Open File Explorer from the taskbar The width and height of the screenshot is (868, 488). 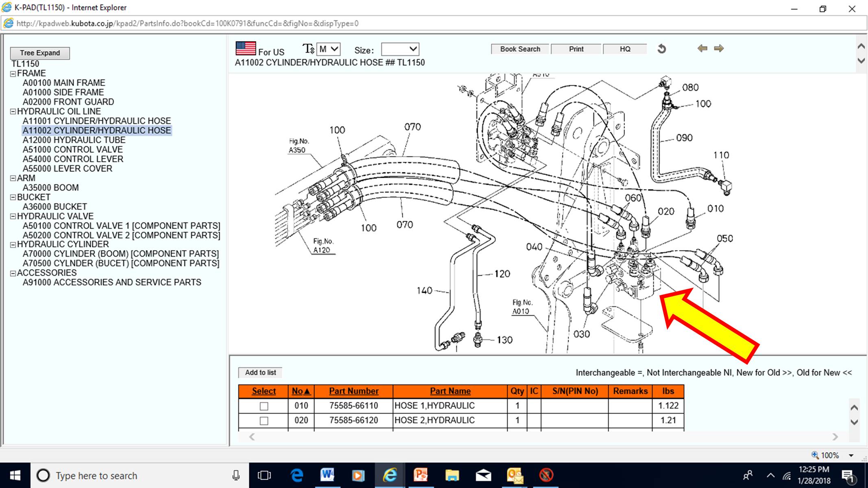click(452, 475)
